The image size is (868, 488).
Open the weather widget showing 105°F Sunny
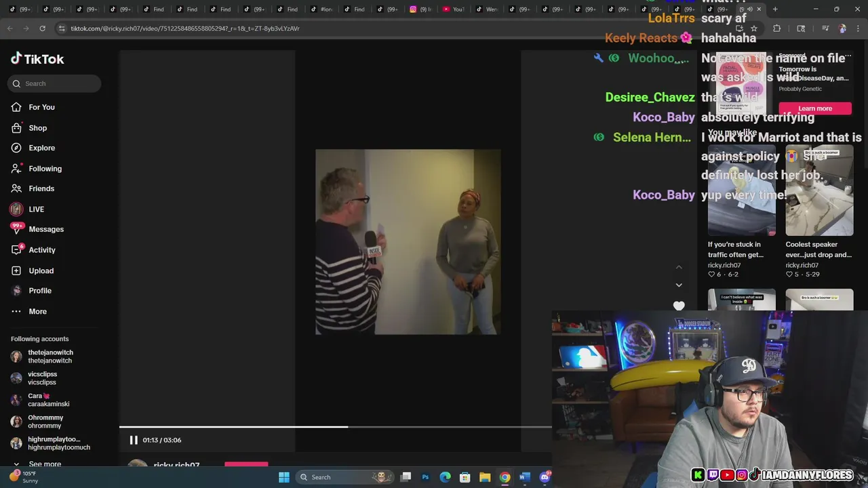coord(24,476)
